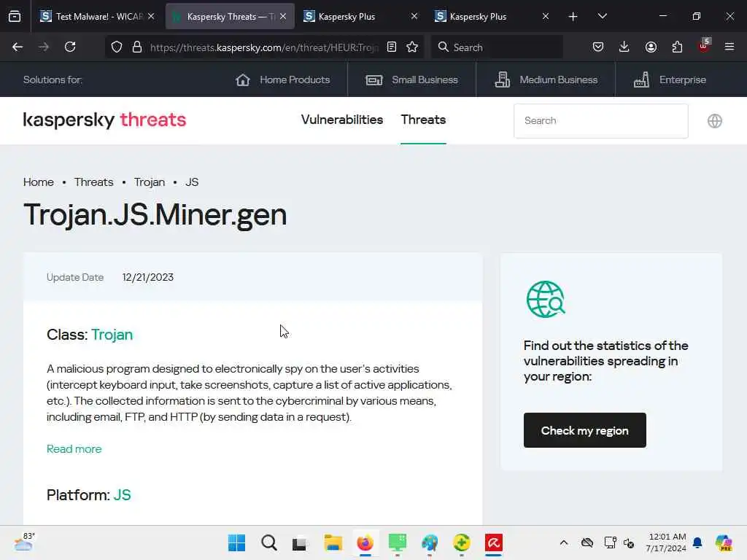Close the second Kaspersky Plus tab
Screen dimensions: 747x560
(546, 16)
